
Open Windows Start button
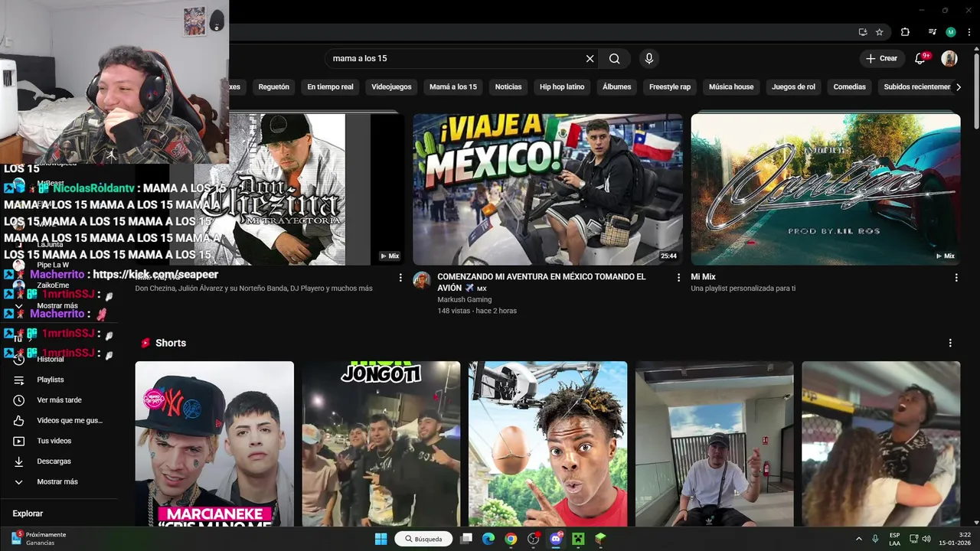tap(381, 539)
